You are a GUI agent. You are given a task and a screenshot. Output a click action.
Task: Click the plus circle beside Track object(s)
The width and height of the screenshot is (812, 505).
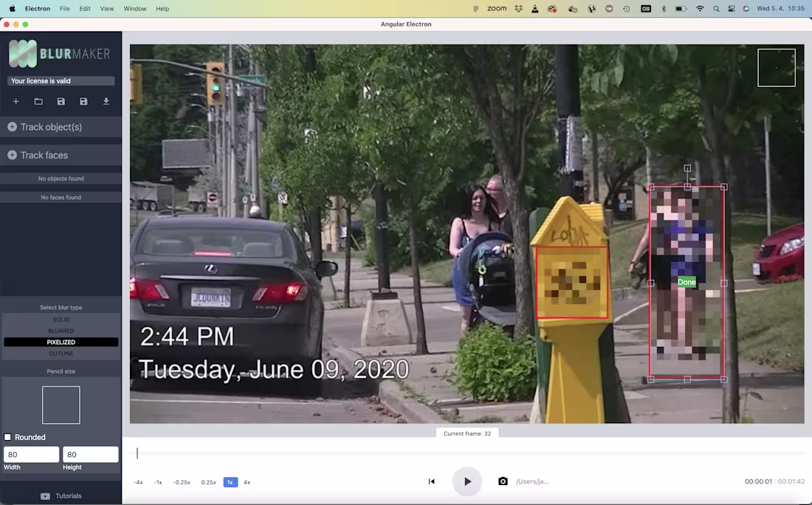pos(12,127)
